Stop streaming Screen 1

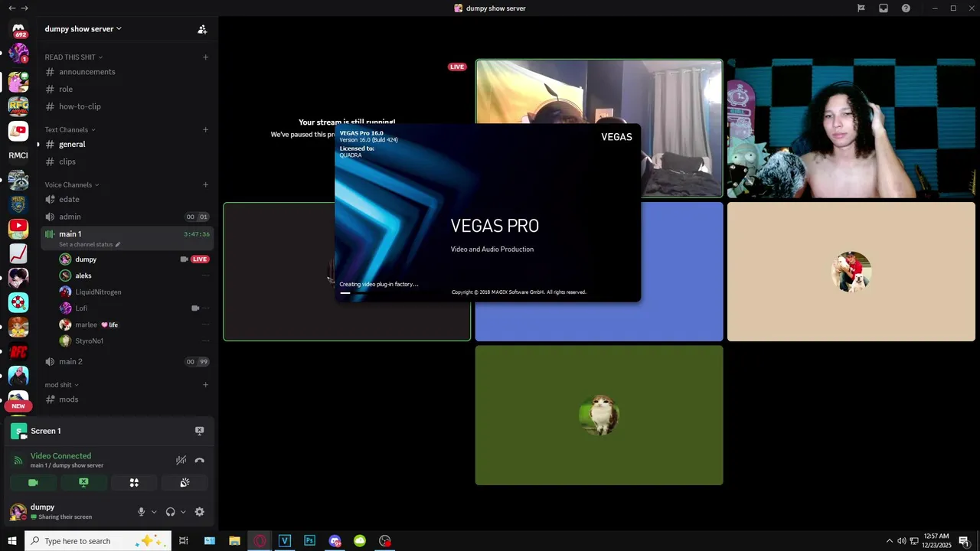[199, 431]
